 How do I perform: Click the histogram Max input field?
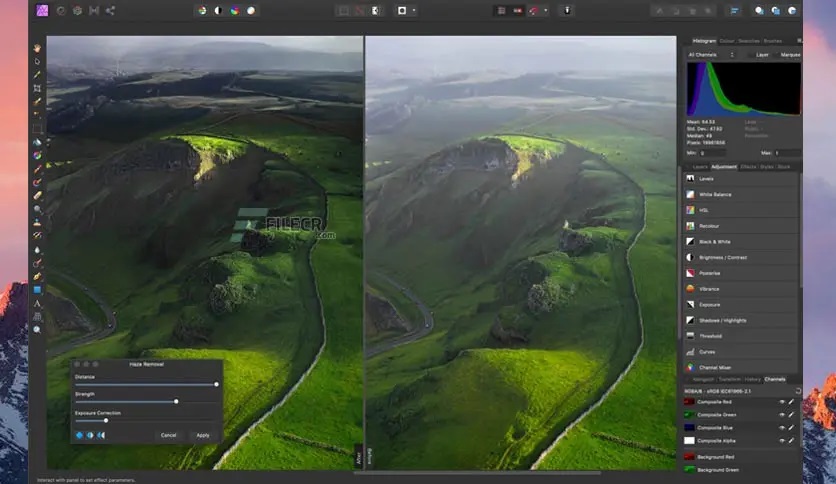(x=787, y=153)
